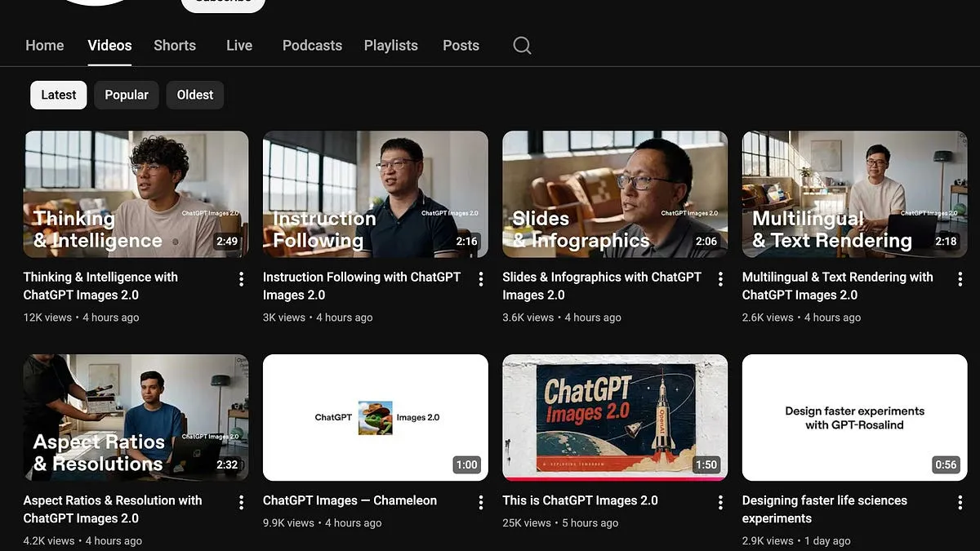Click the 2:16 duration badge
The image size is (980, 551).
point(466,242)
